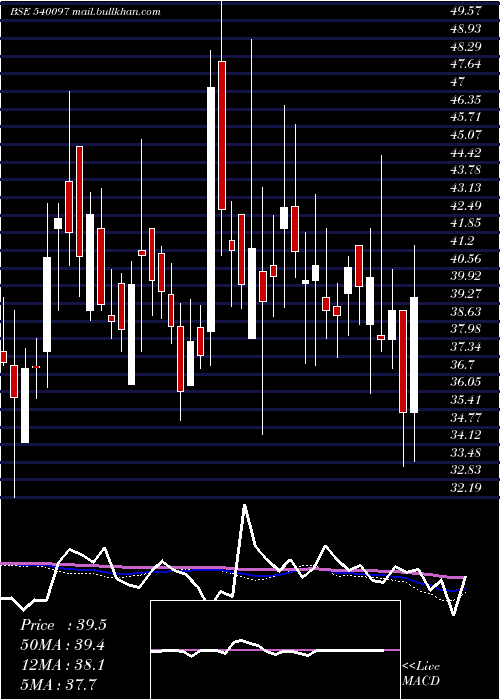This screenshot has width=500, height=700.
Task: Click the 48.93 price axis label
Action: pyautogui.click(x=465, y=29)
